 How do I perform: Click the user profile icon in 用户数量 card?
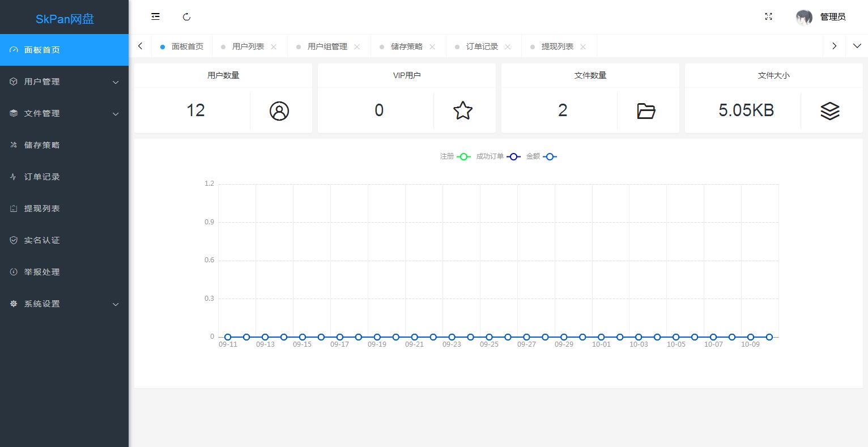point(279,111)
